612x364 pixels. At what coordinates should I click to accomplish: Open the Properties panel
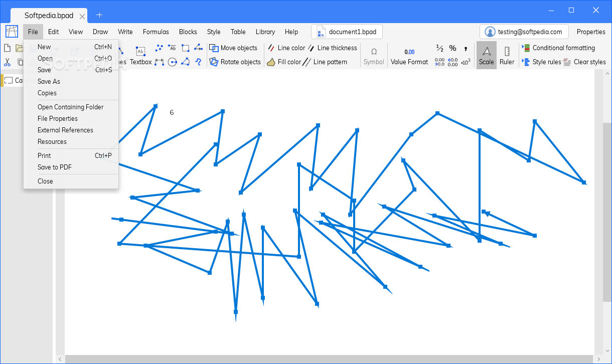[591, 32]
